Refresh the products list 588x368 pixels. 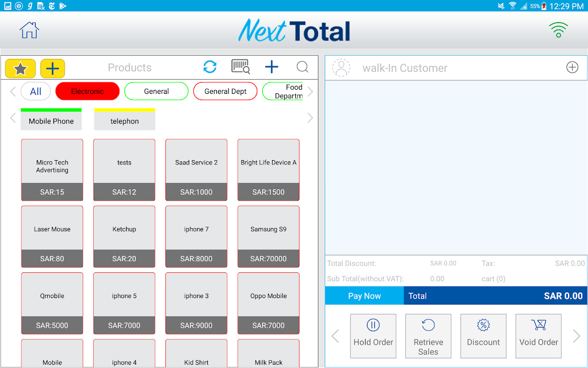point(210,67)
